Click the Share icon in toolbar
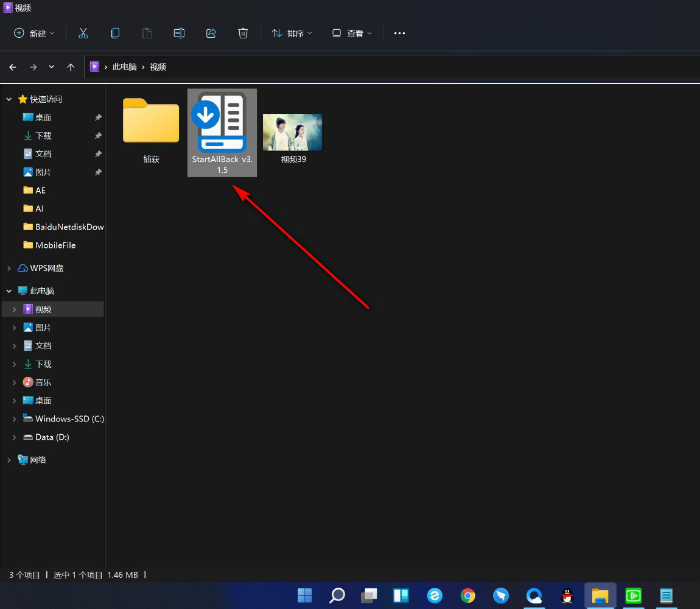700x609 pixels. coord(211,33)
